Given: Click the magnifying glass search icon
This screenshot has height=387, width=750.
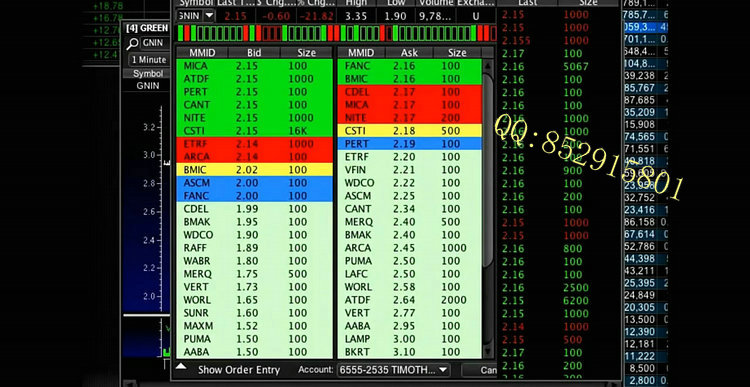Looking at the screenshot, I should point(132,44).
